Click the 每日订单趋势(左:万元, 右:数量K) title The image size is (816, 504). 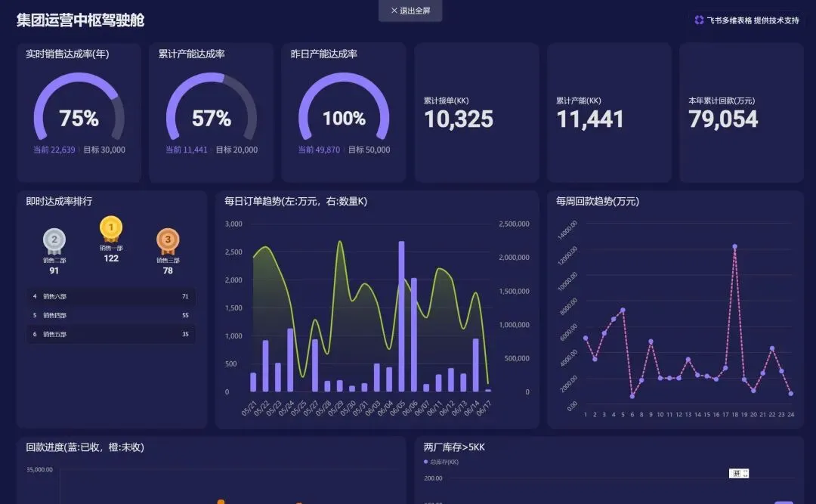point(295,201)
